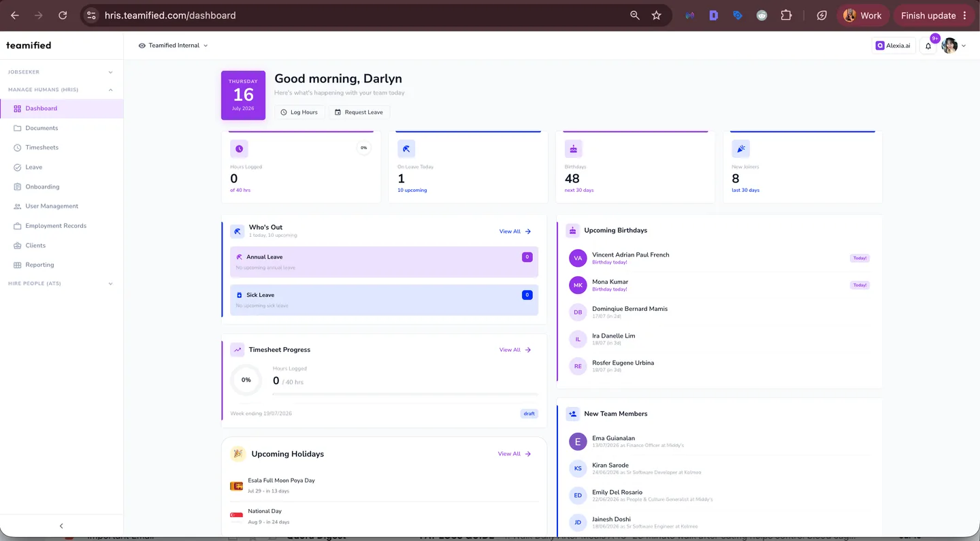This screenshot has width=980, height=541.
Task: Go back to the previous browser page
Action: pos(15,15)
